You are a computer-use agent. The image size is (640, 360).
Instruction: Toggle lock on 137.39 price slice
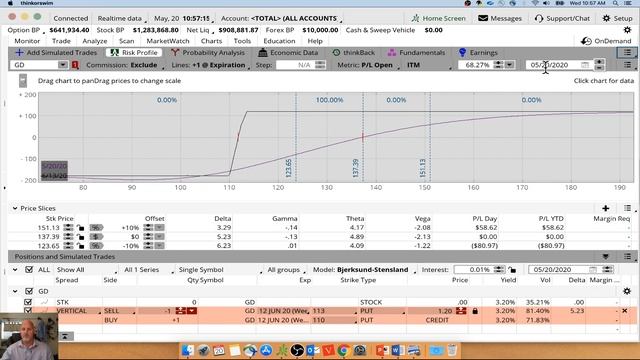coord(80,237)
